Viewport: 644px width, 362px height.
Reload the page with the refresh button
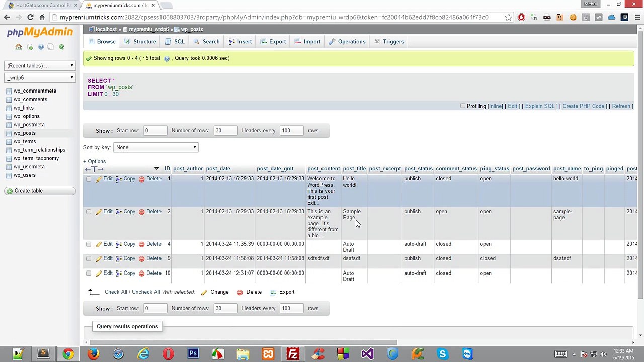(30, 17)
